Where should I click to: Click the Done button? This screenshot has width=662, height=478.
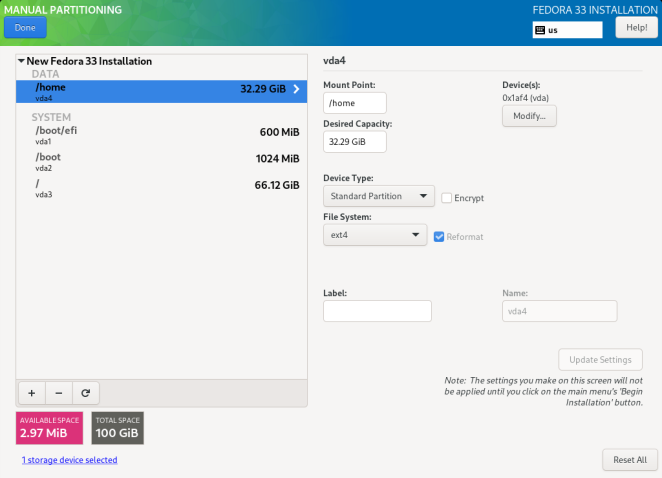click(x=25, y=27)
